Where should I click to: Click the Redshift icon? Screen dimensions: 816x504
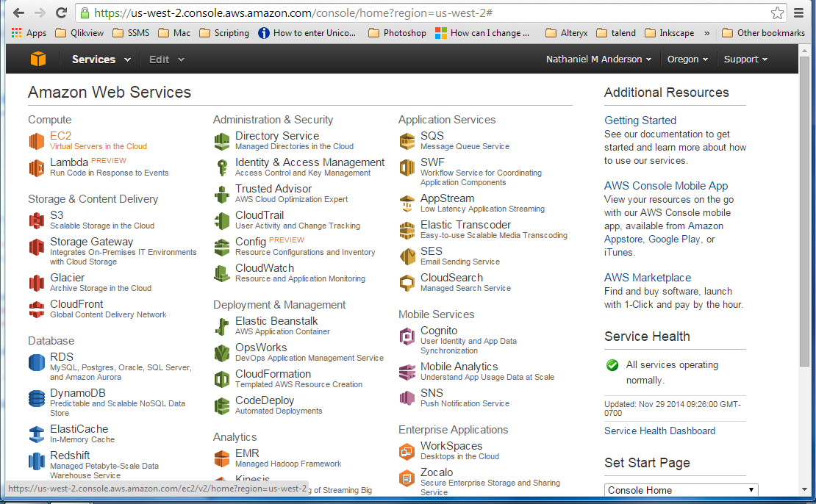pyautogui.click(x=37, y=461)
